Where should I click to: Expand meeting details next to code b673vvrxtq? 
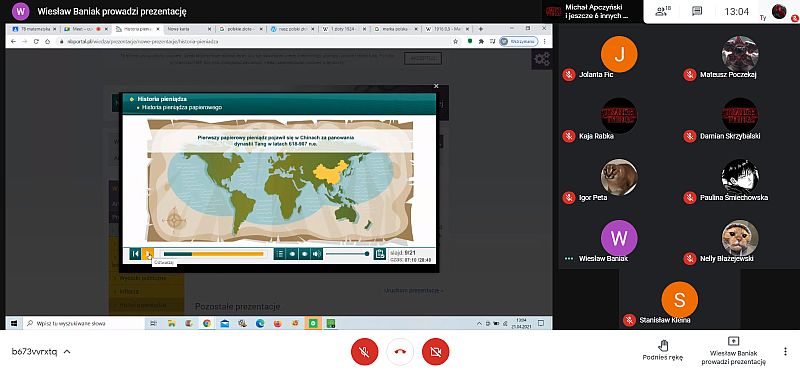[67, 352]
